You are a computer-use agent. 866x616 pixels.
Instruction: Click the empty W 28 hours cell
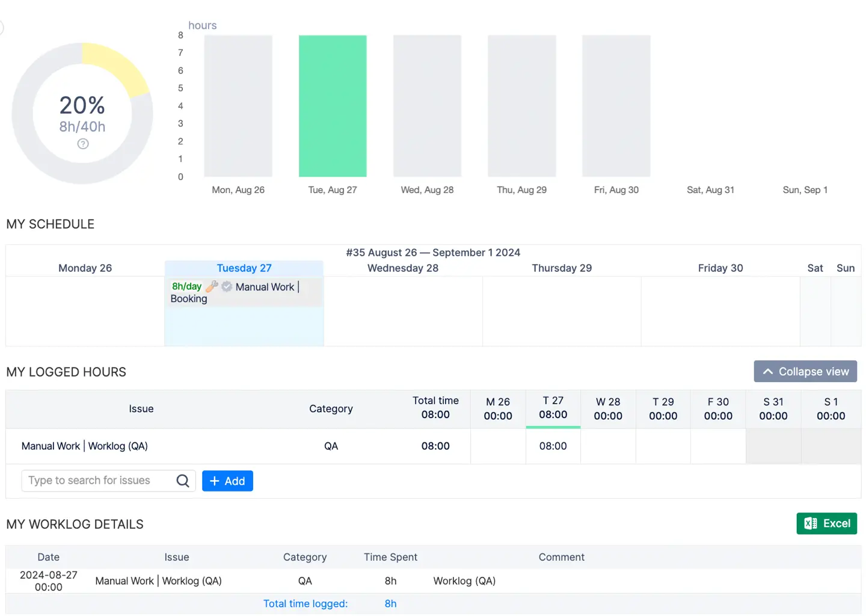[608, 446]
